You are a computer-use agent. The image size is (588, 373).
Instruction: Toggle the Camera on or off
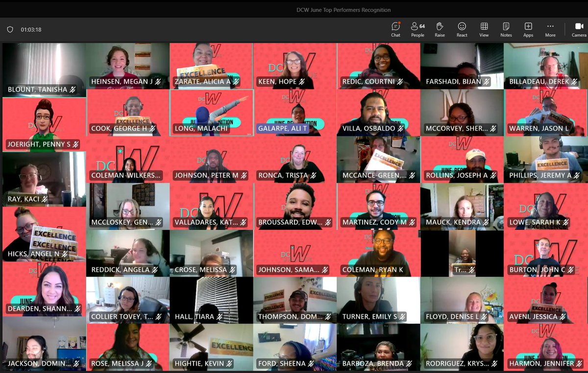click(579, 29)
